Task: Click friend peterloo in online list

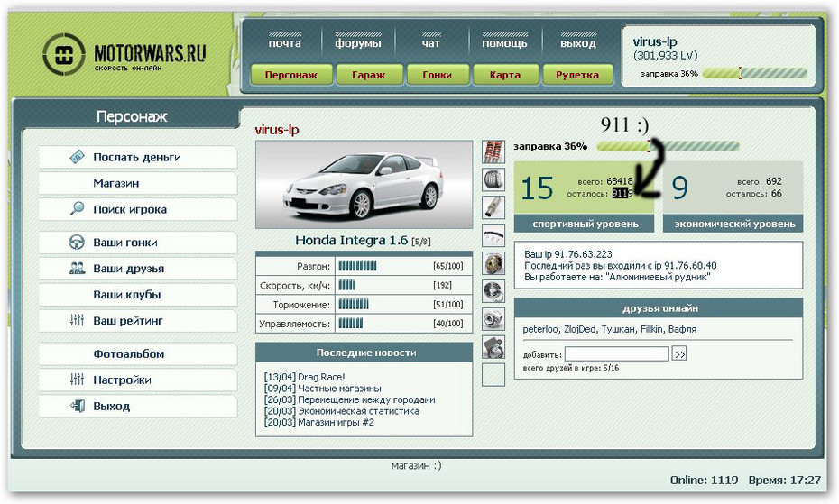Action: click(539, 329)
